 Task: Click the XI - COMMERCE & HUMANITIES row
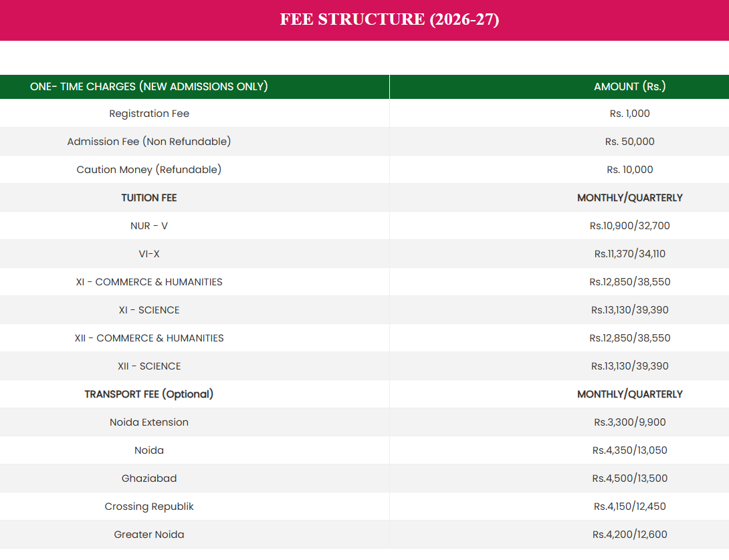(x=148, y=282)
